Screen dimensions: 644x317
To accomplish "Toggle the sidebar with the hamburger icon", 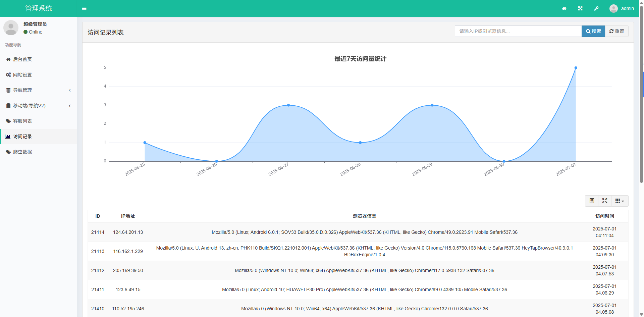I will coord(84,8).
